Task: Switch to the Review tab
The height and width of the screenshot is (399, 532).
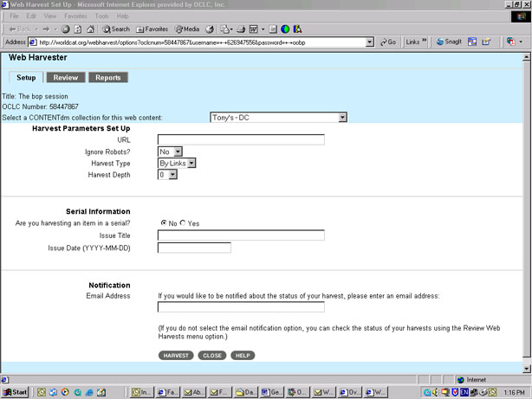Action: [65, 78]
